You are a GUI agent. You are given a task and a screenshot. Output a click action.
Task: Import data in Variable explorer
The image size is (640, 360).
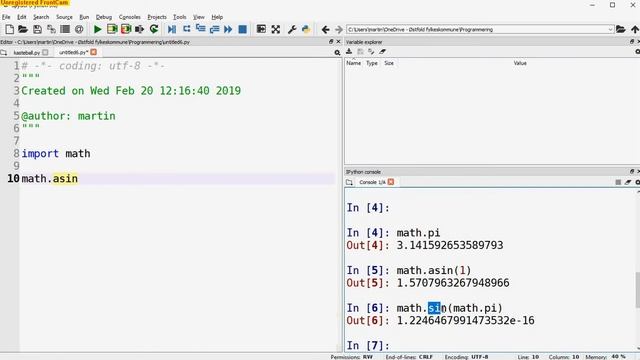click(x=349, y=51)
